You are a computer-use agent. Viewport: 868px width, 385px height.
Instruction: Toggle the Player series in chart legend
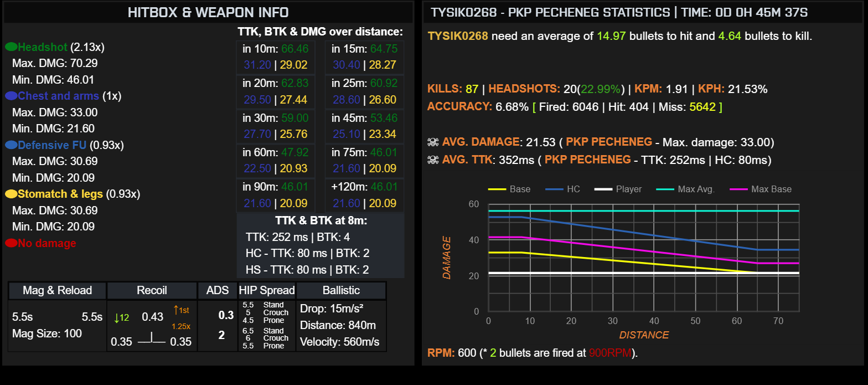click(618, 189)
